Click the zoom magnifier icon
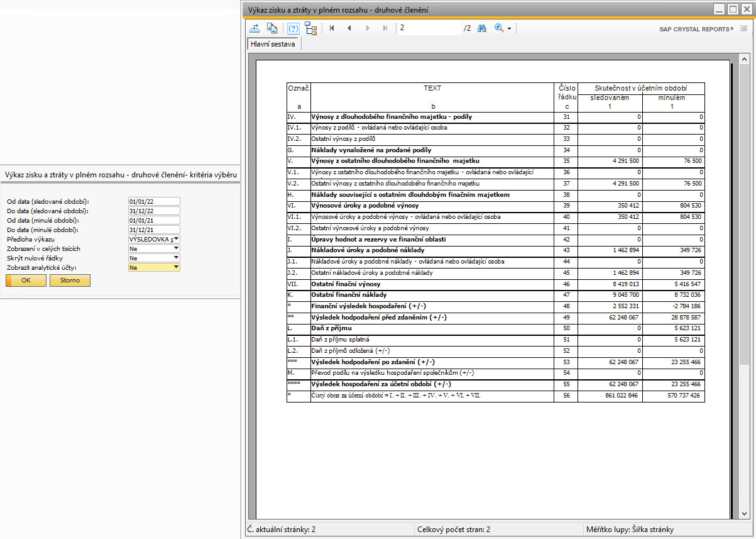This screenshot has width=756, height=539. (x=500, y=28)
